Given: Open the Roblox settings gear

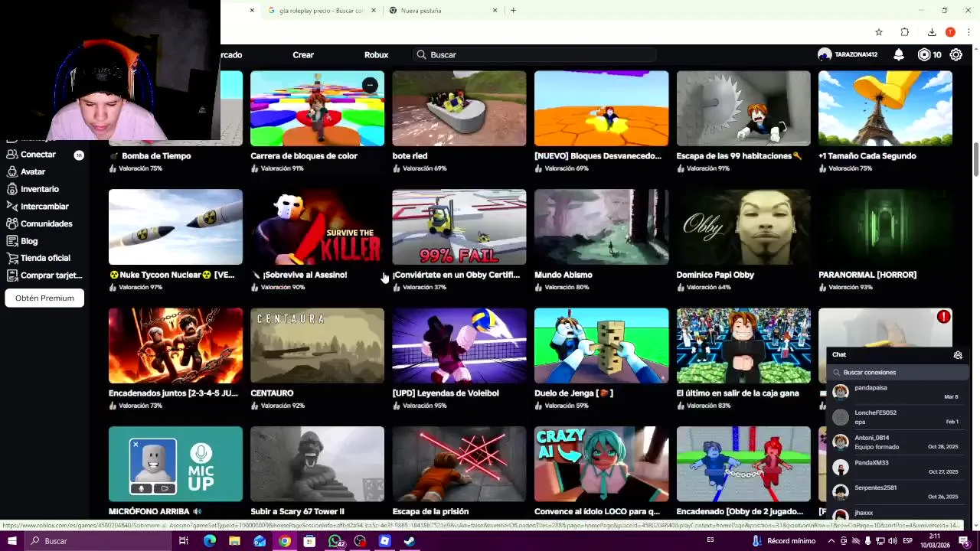Looking at the screenshot, I should (956, 54).
